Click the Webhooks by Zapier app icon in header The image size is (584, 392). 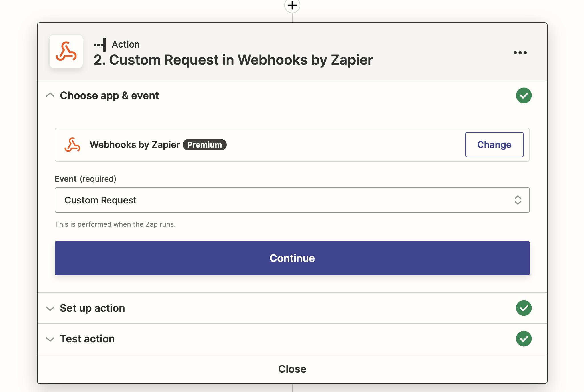click(x=66, y=52)
